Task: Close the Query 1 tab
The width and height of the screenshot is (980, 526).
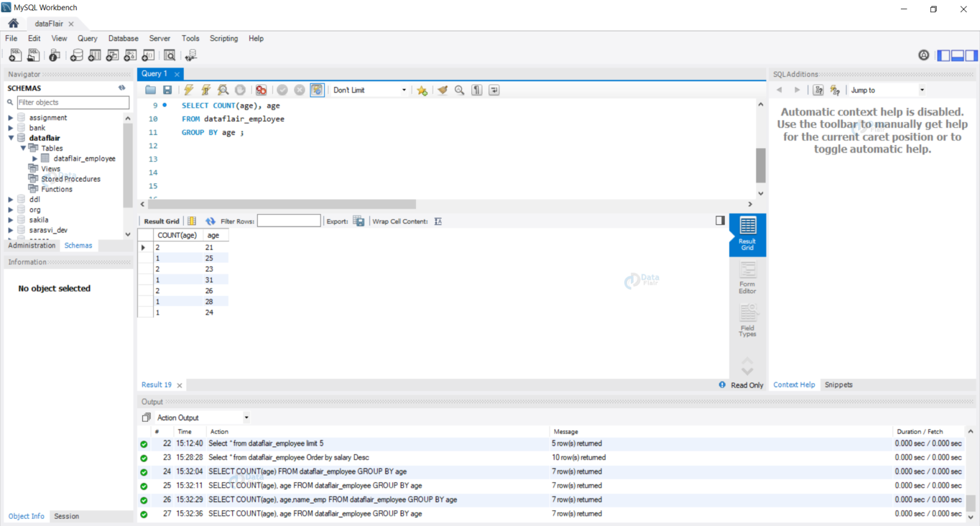Action: [x=177, y=74]
